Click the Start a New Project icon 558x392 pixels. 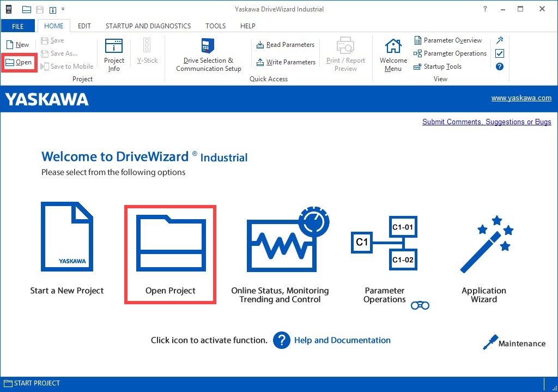point(67,237)
